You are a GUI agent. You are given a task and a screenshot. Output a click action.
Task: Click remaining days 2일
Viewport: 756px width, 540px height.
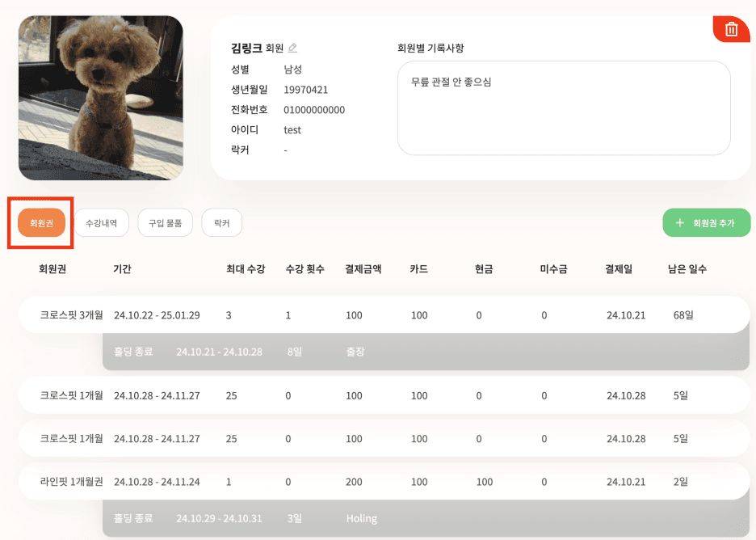[x=680, y=482]
